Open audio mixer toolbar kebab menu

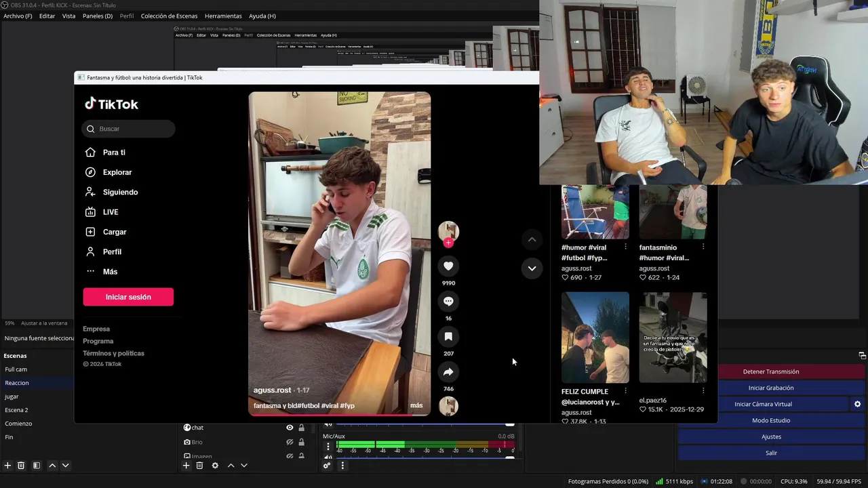[342, 466]
